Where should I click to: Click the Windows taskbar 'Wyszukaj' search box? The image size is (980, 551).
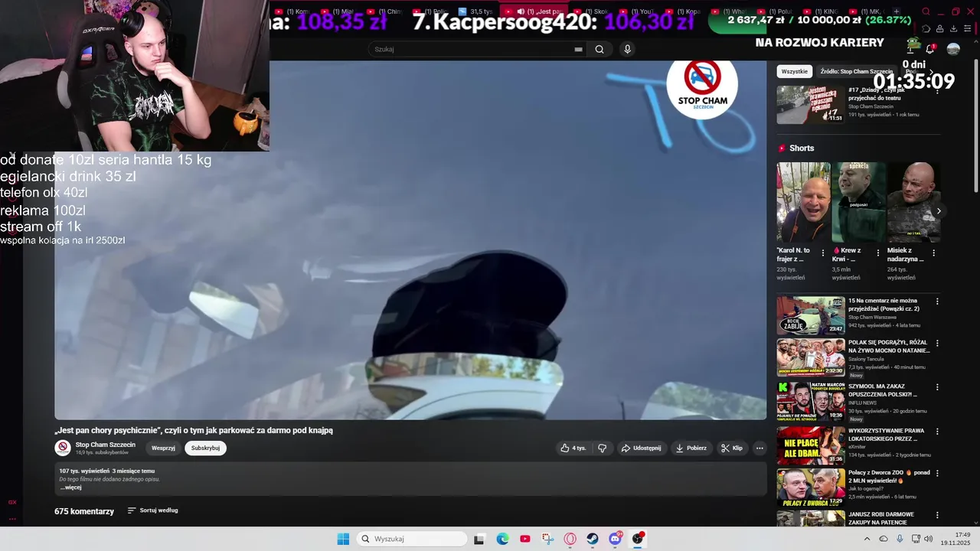coord(413,539)
